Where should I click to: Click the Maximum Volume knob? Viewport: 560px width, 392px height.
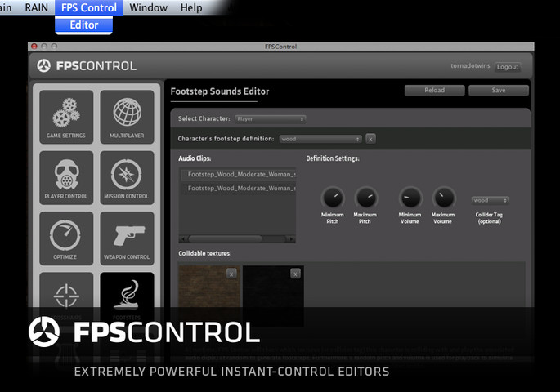[444, 198]
